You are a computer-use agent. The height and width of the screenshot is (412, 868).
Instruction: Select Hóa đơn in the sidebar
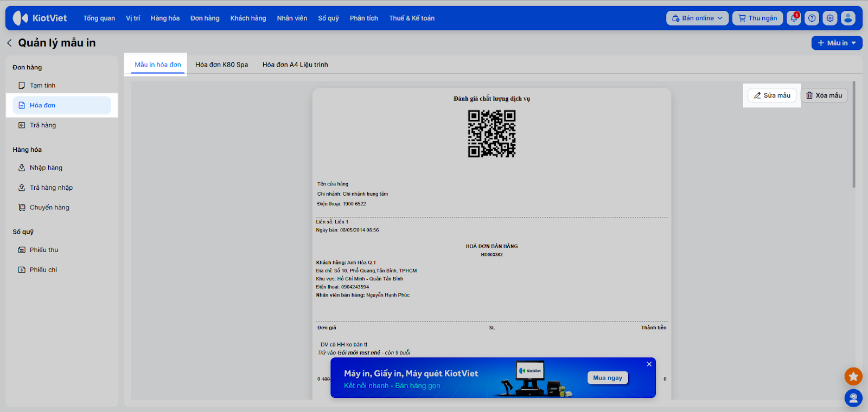61,105
